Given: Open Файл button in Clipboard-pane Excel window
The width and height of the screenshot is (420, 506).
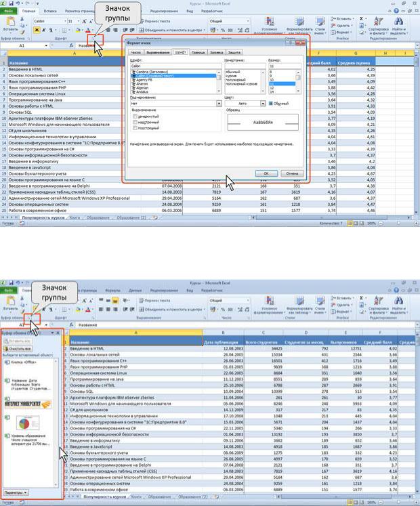Looking at the screenshot, I should click(x=8, y=291).
